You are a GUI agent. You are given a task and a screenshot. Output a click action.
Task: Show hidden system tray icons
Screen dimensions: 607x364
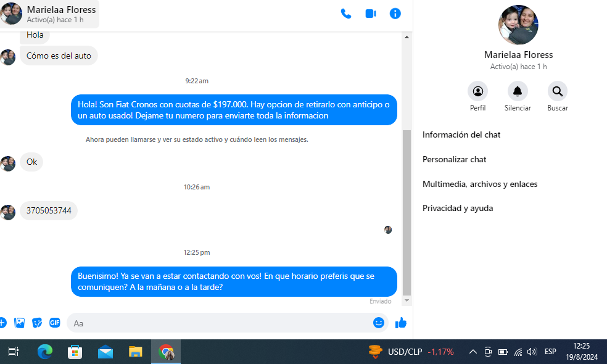pyautogui.click(x=473, y=352)
